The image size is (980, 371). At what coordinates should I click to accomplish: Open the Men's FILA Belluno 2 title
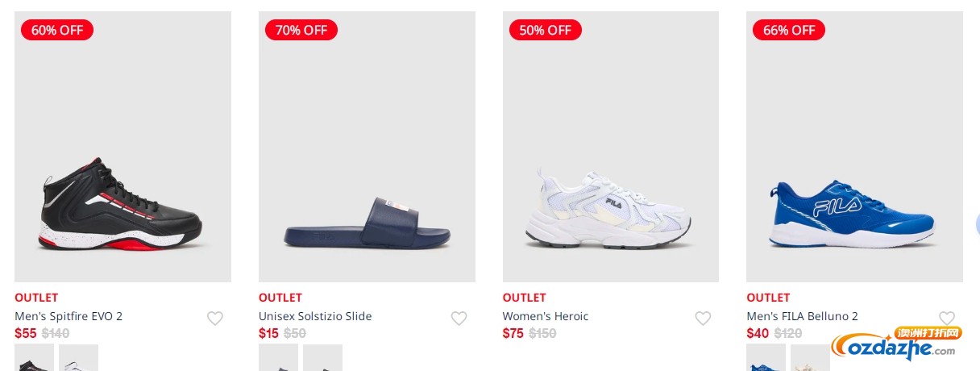point(802,316)
